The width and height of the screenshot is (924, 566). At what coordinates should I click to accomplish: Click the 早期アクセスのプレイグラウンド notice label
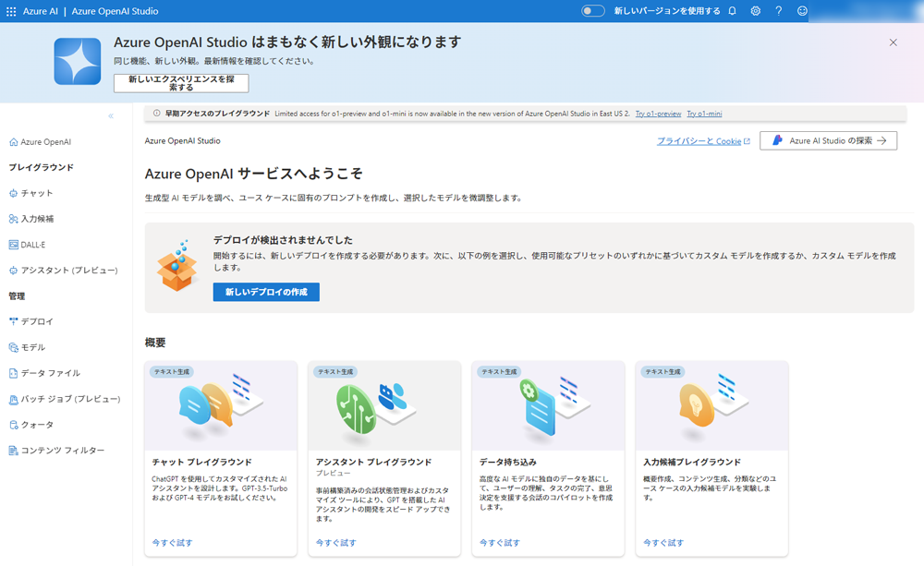click(217, 114)
